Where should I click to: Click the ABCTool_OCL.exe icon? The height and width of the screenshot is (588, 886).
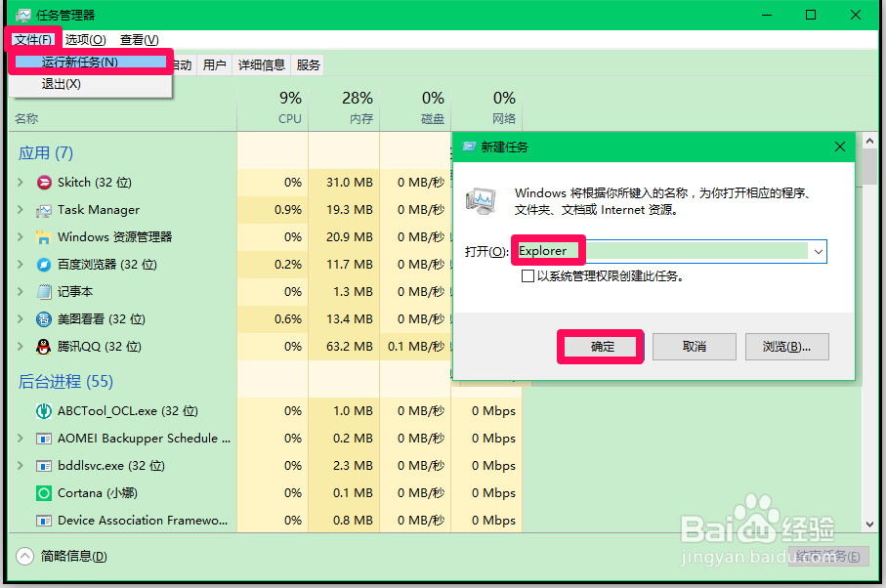tap(44, 410)
